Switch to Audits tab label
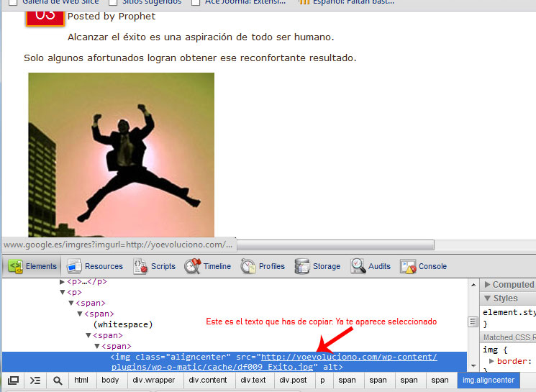The width and height of the screenshot is (536, 392). coord(379,266)
